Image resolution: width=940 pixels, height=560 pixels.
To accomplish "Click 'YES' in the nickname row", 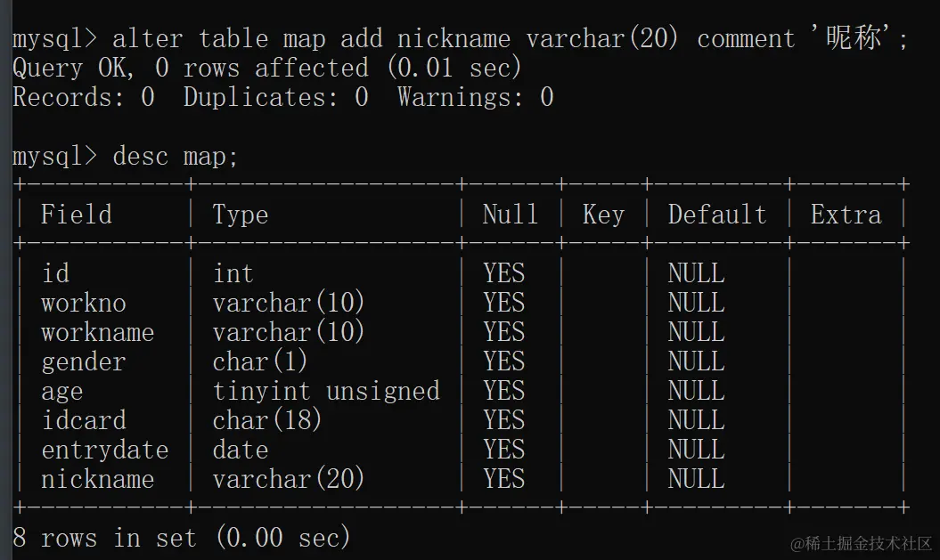I will point(504,479).
